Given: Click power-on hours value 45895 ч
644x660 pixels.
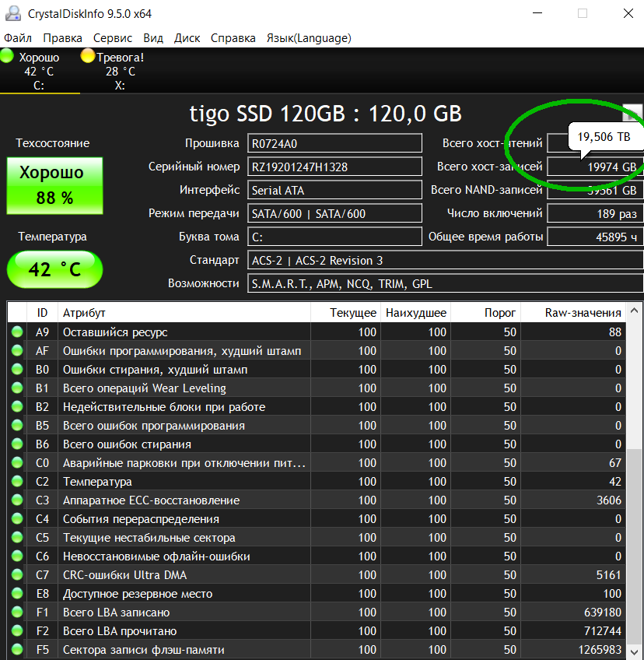Looking at the screenshot, I should (595, 237).
